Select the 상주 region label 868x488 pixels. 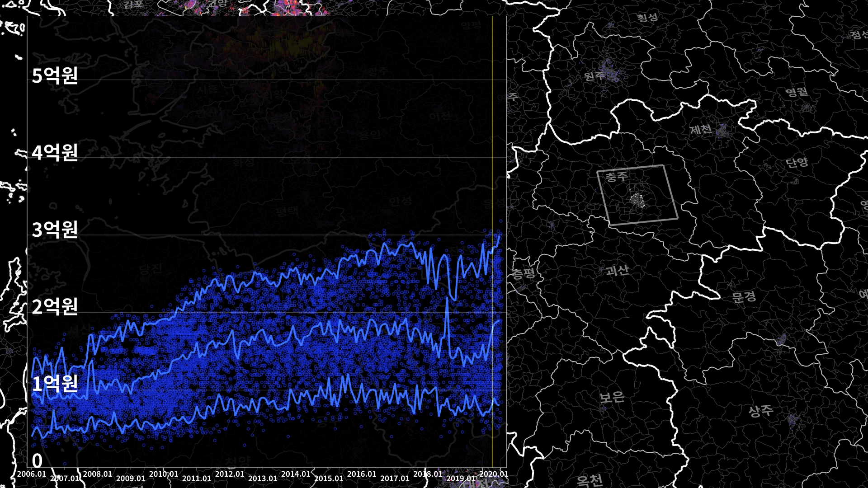coord(761,411)
